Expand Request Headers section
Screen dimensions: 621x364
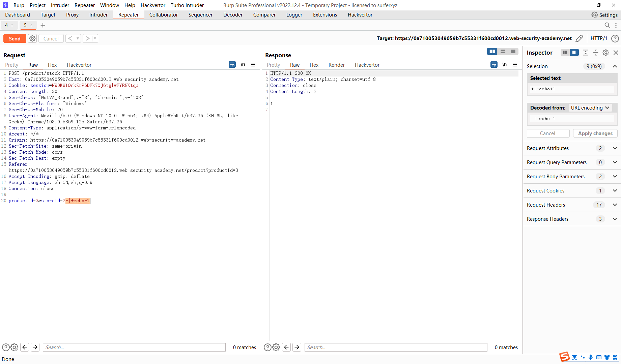[x=615, y=205]
